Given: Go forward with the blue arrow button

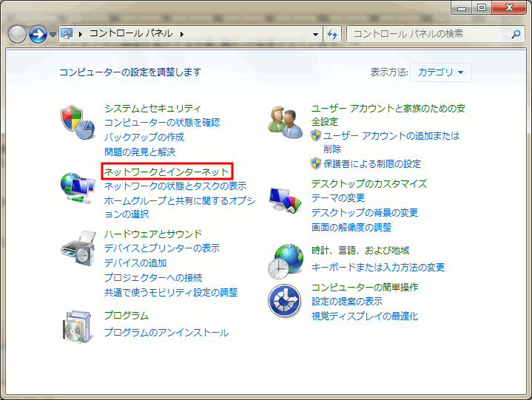Looking at the screenshot, I should (x=38, y=34).
